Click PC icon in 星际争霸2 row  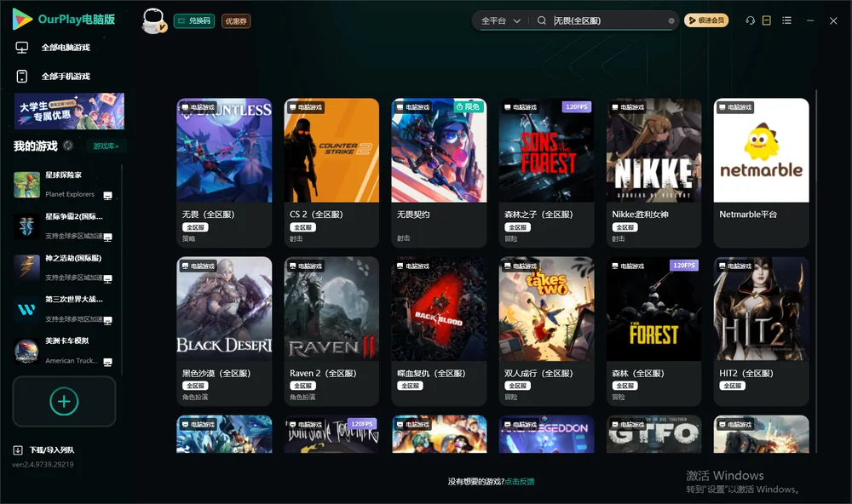pyautogui.click(x=107, y=238)
